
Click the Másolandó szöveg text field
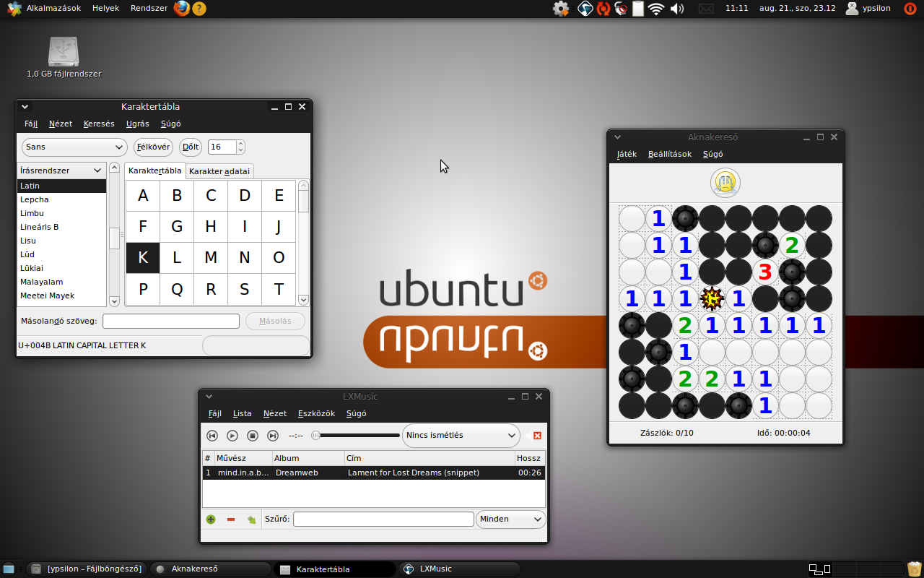(171, 321)
